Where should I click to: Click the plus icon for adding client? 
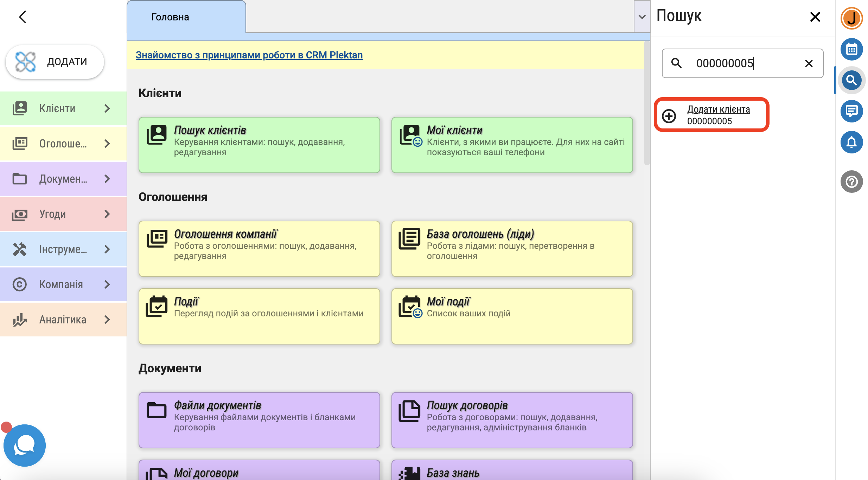(669, 116)
